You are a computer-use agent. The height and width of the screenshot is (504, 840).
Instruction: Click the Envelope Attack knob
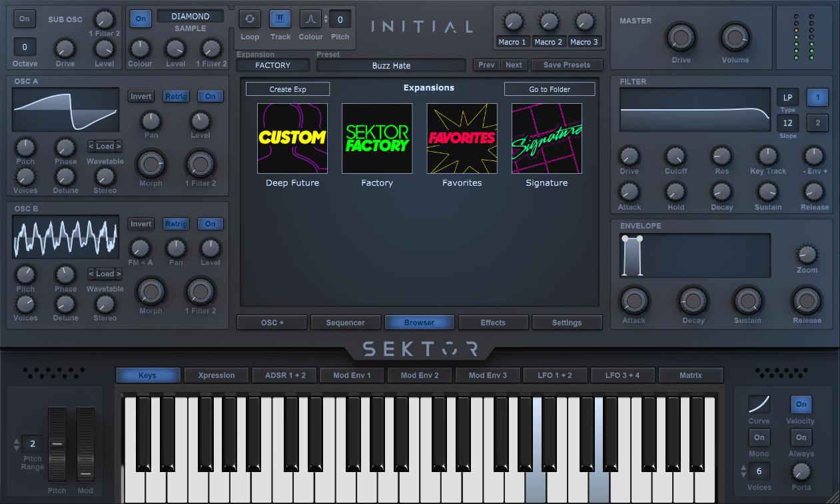pyautogui.click(x=633, y=301)
